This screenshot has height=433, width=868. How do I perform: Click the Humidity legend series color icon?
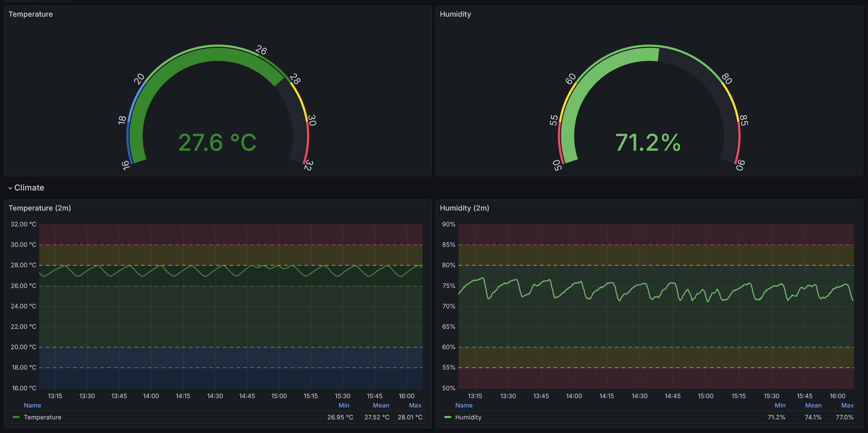448,417
